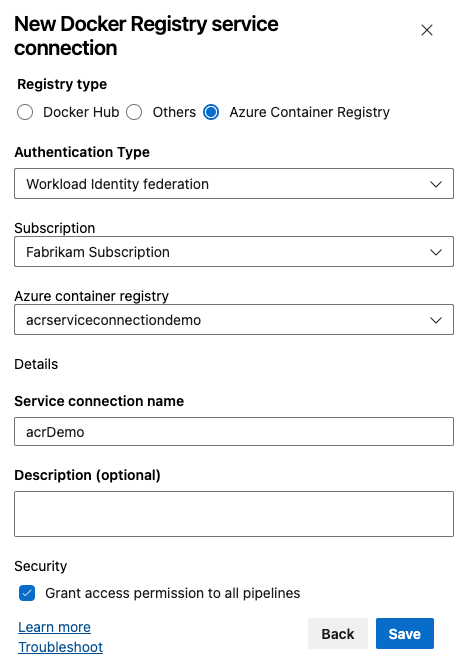469x668 pixels.
Task: Open the Troubleshoot link
Action: point(60,647)
